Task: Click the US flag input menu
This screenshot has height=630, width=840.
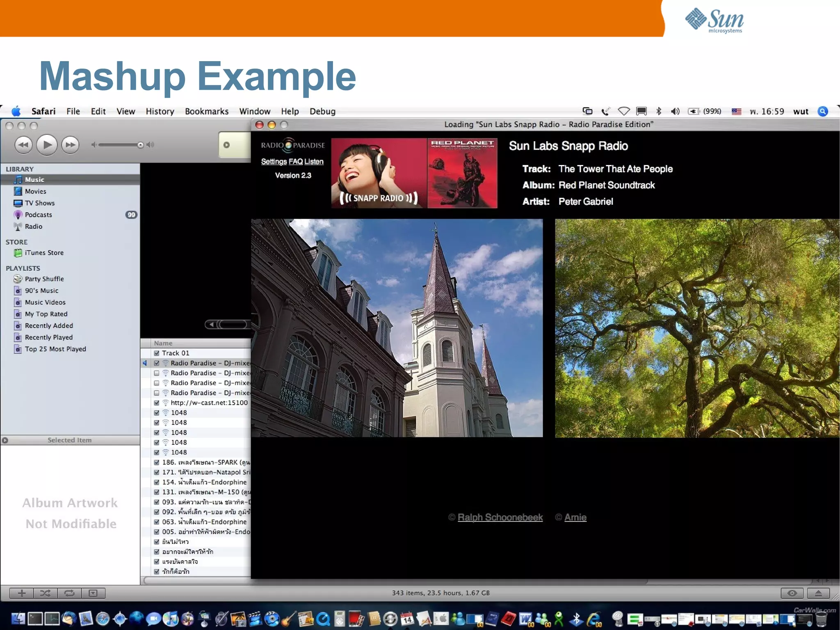Action: coord(737,111)
